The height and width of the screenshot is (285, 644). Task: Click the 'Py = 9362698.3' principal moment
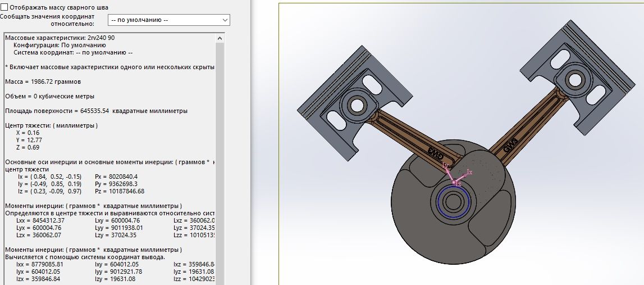tap(116, 184)
